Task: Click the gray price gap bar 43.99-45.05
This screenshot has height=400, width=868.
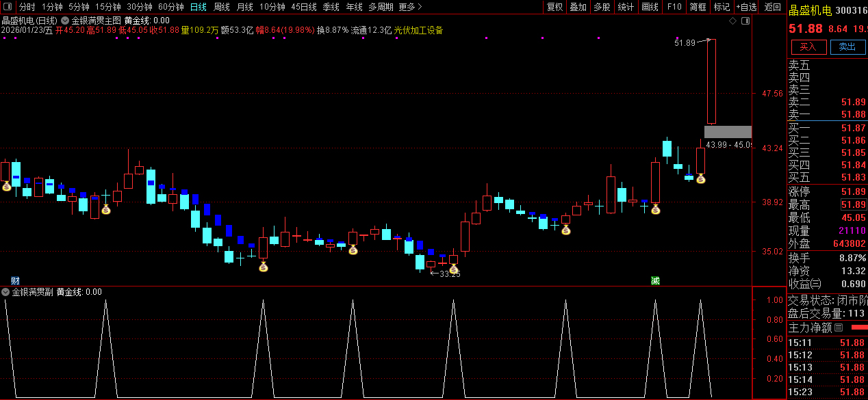Action: pyautogui.click(x=728, y=132)
